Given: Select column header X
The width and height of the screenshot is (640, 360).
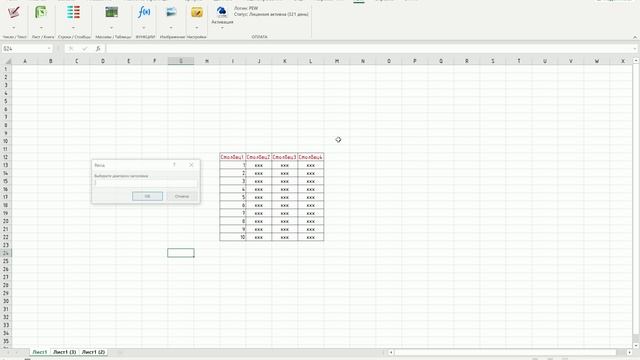Looking at the screenshot, I should tap(622, 61).
